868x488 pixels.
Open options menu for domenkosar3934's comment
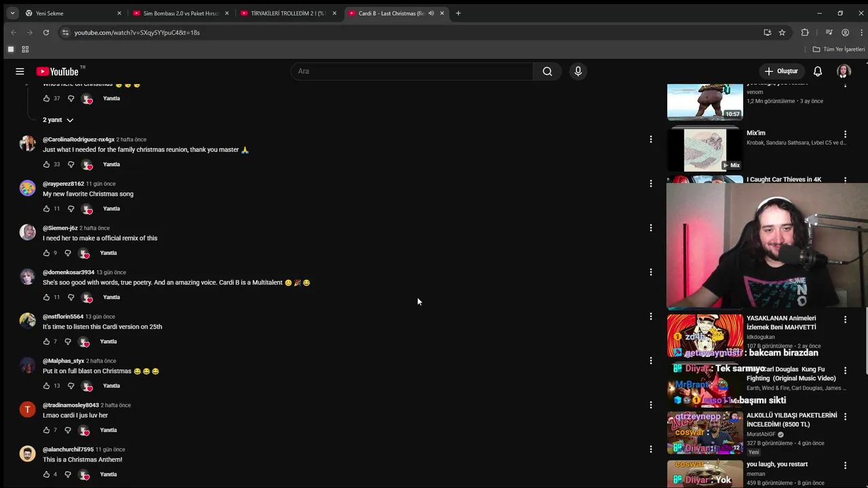click(651, 272)
